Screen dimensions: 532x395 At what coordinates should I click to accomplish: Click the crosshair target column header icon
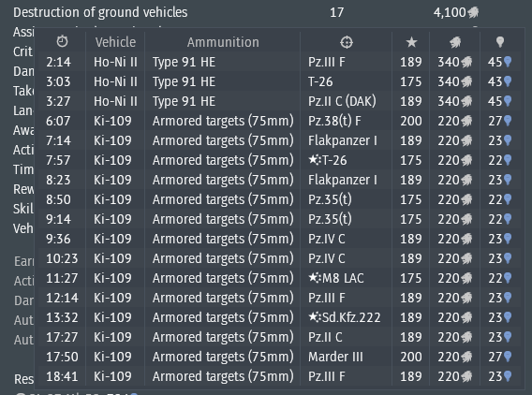(x=346, y=42)
